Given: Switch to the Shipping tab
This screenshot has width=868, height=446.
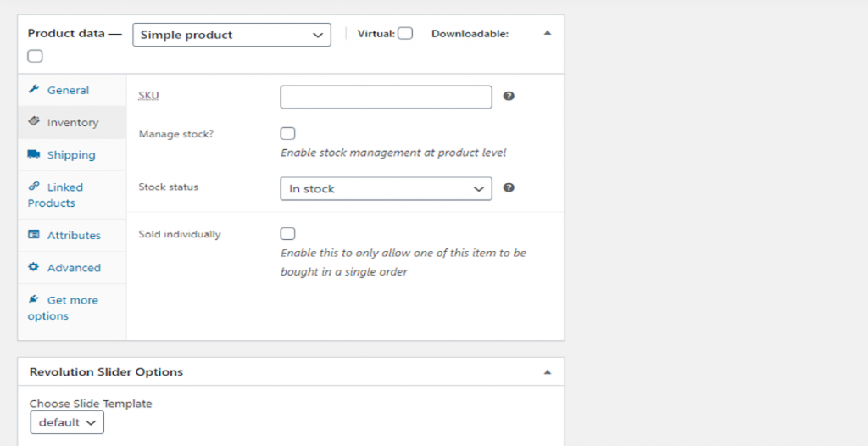Looking at the screenshot, I should pyautogui.click(x=71, y=155).
